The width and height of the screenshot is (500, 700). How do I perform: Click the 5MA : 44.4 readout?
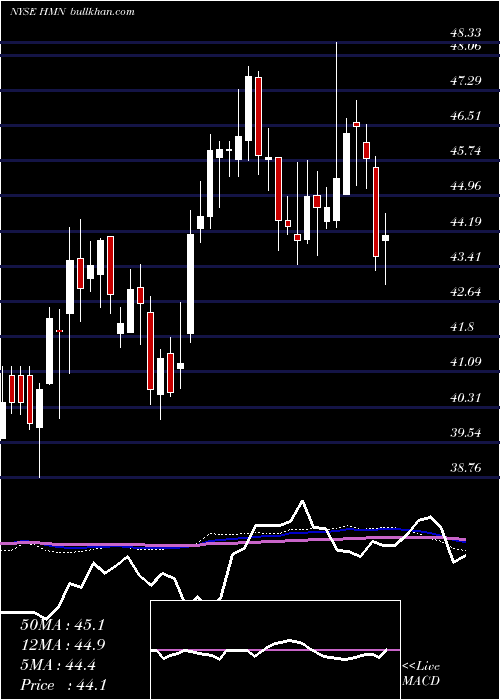click(x=58, y=665)
